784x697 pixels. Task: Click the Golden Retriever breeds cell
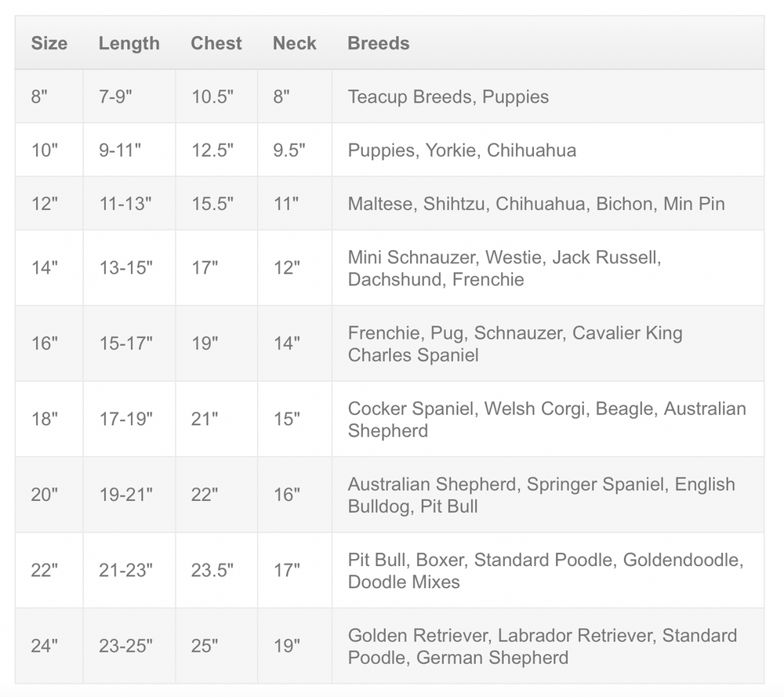[x=543, y=645]
